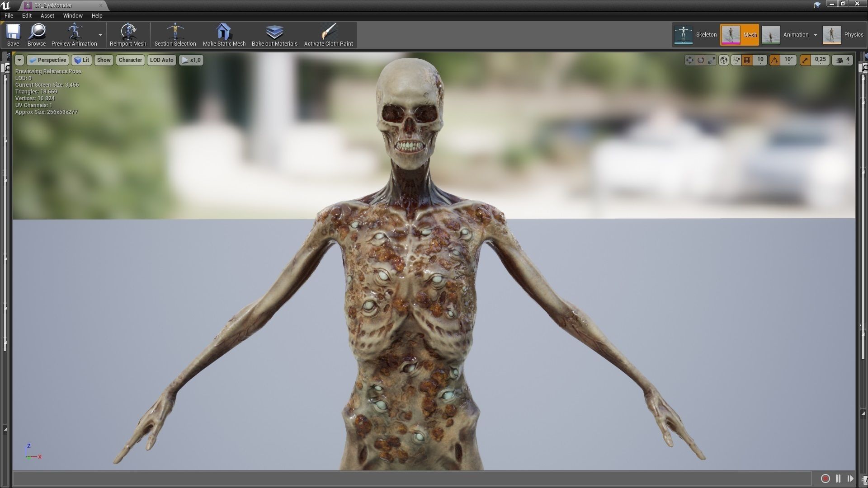Open rotation snap 10° value dropdown
Viewport: 868px width, 488px height.
[x=788, y=60]
